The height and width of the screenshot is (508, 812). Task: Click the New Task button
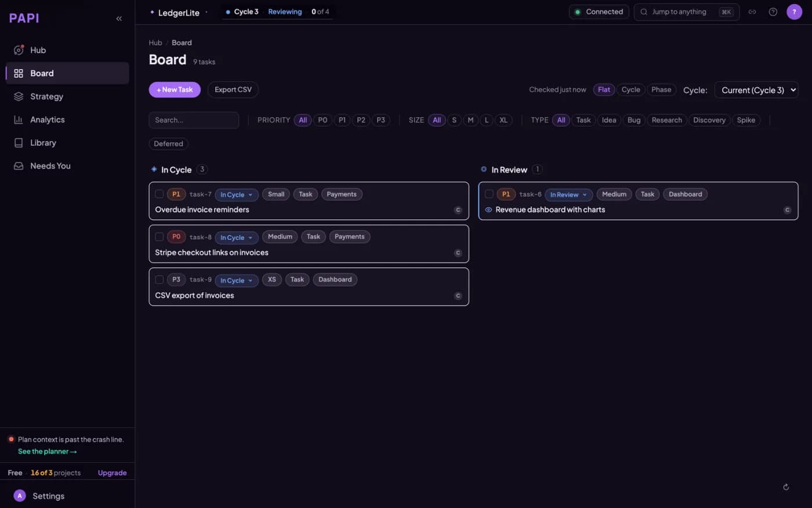coord(175,89)
